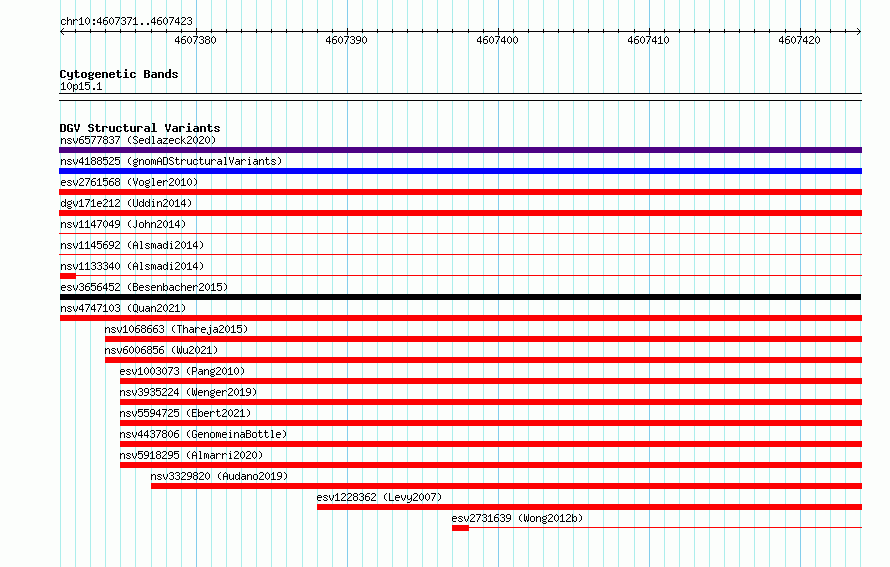Open nsv4188525 (gnomADStructuralVariants) label

click(x=171, y=161)
